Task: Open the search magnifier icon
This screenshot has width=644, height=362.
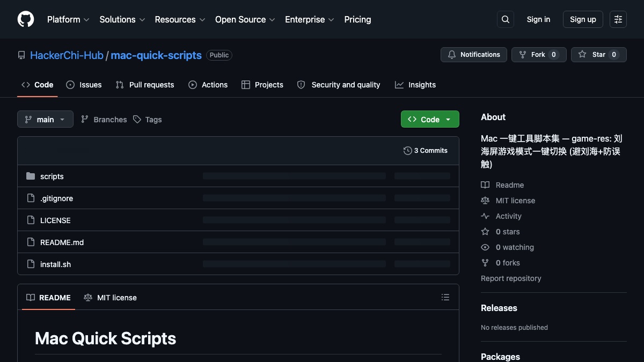Action: point(506,19)
